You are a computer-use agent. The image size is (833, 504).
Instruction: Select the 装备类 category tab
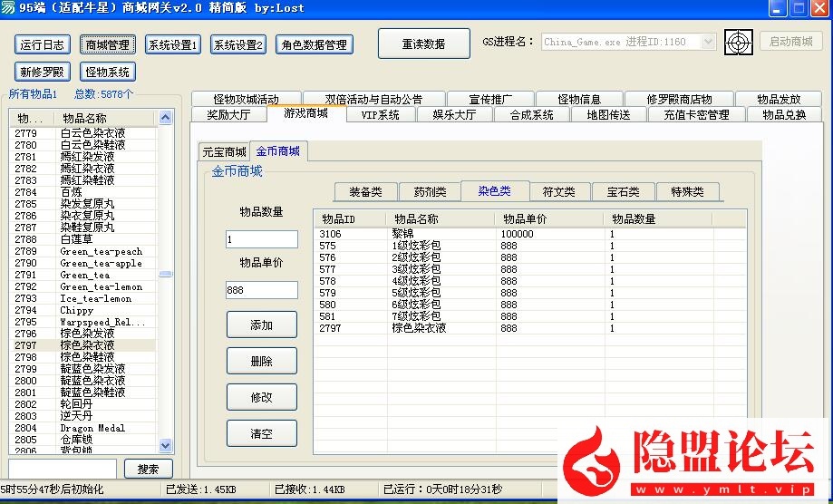coord(364,191)
